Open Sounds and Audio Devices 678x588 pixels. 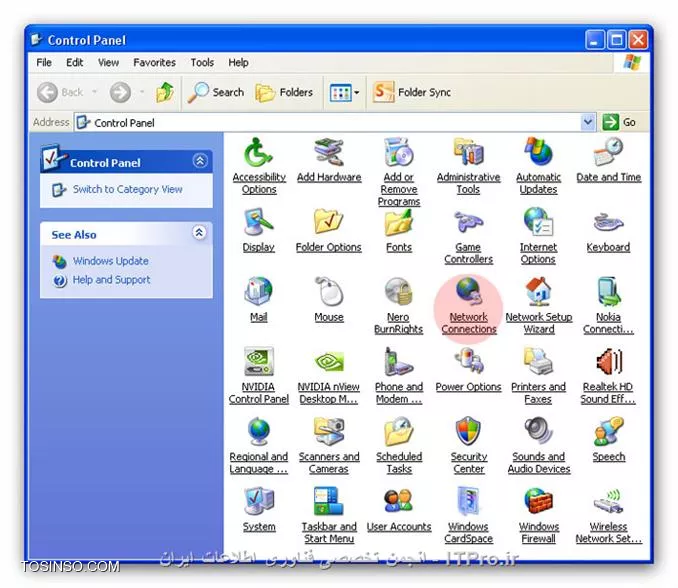pos(539,446)
